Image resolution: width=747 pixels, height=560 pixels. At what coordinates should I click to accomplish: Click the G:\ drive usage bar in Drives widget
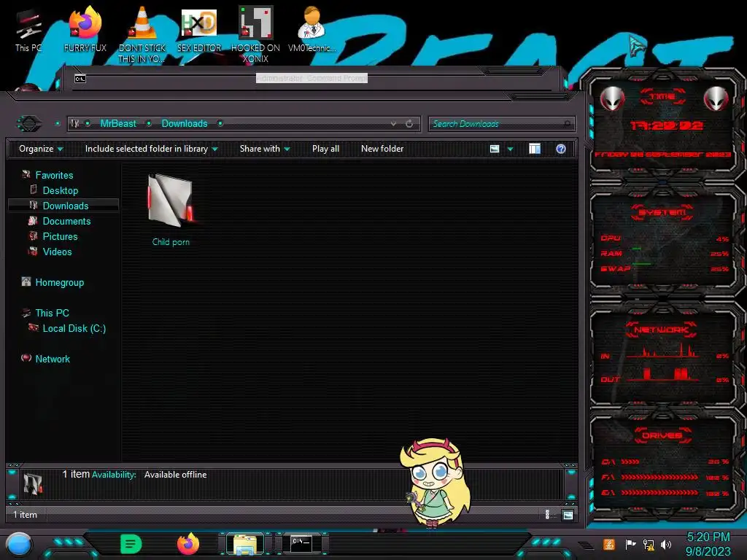coord(659,493)
